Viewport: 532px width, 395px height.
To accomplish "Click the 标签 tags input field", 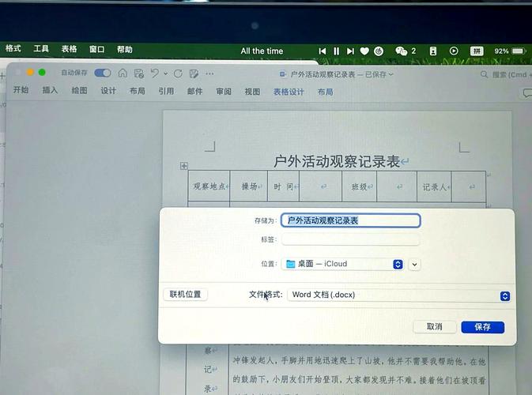I will (x=350, y=239).
